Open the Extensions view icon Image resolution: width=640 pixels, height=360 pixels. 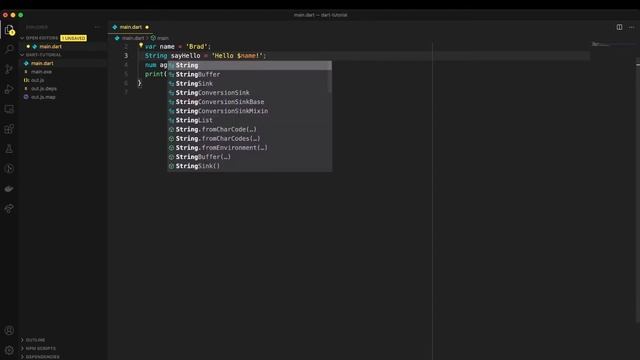point(9,129)
